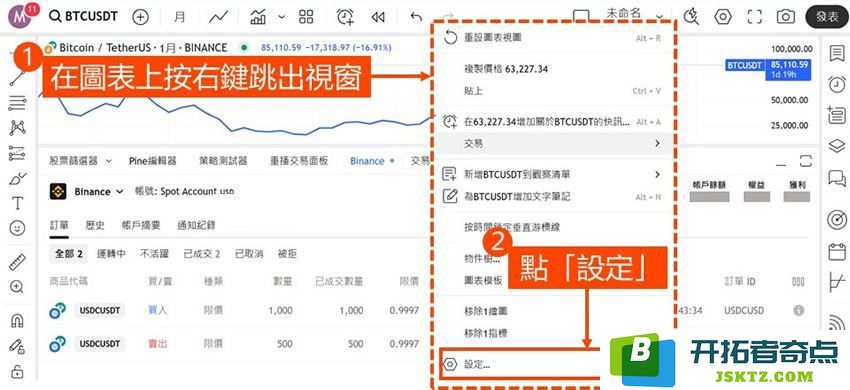This screenshot has height=390, width=850.
Task: Filter orders by 已成交 2
Action: pos(202,253)
